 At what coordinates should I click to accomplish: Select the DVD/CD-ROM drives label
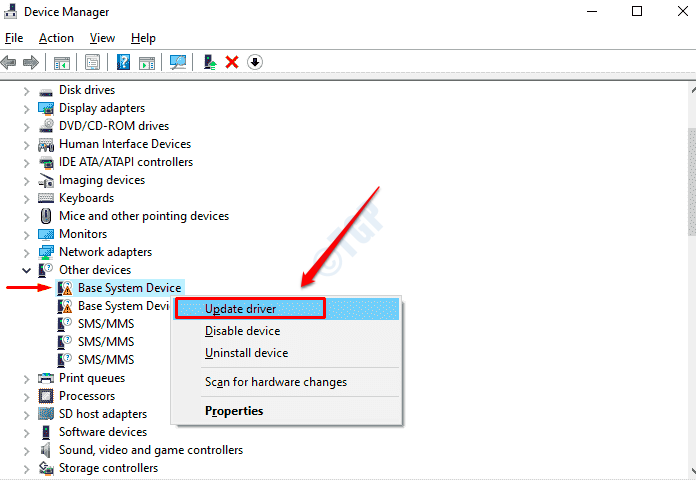[x=114, y=126]
